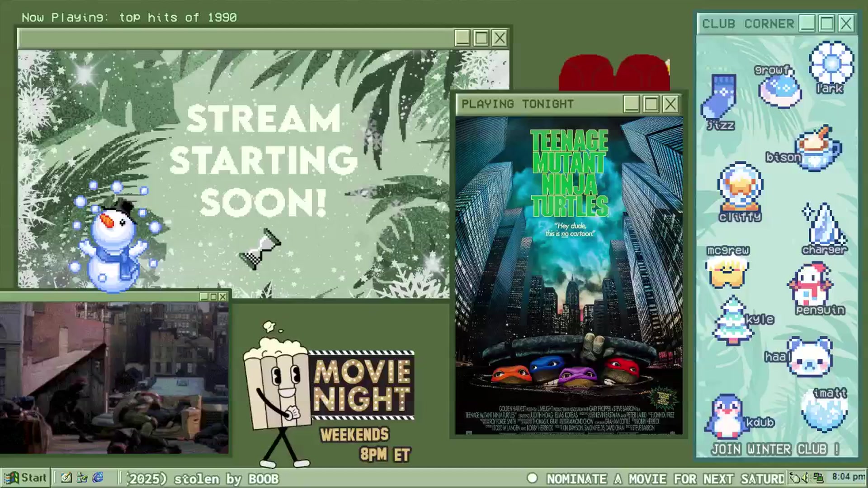The height and width of the screenshot is (488, 868).
Task: Click the movie preview video in the small window
Action: click(x=114, y=378)
